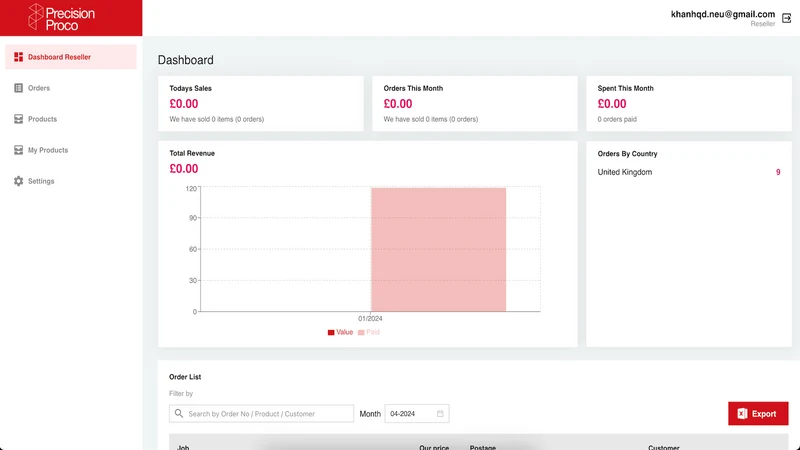Click the Our price column header
The image size is (800, 450).
[x=434, y=447]
